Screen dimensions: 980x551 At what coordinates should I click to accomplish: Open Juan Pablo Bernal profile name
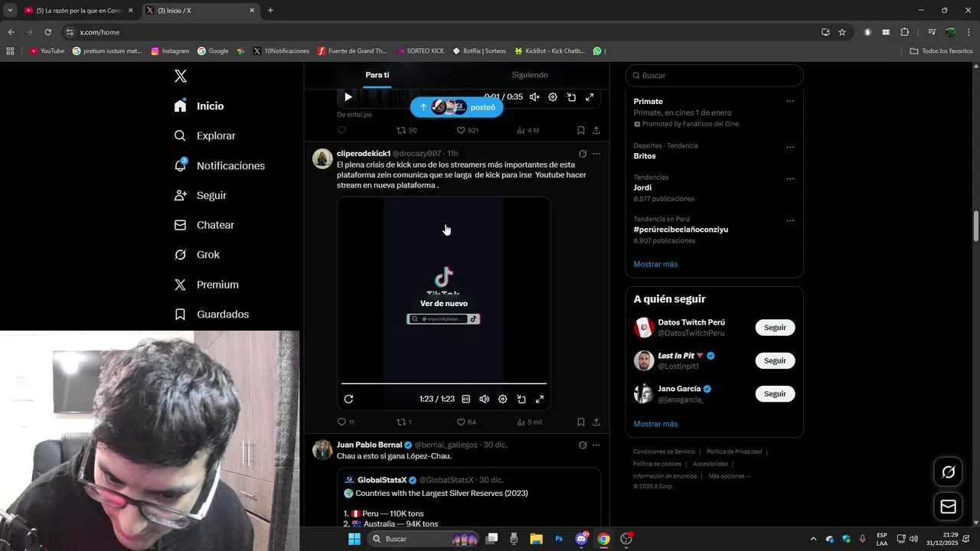click(369, 445)
